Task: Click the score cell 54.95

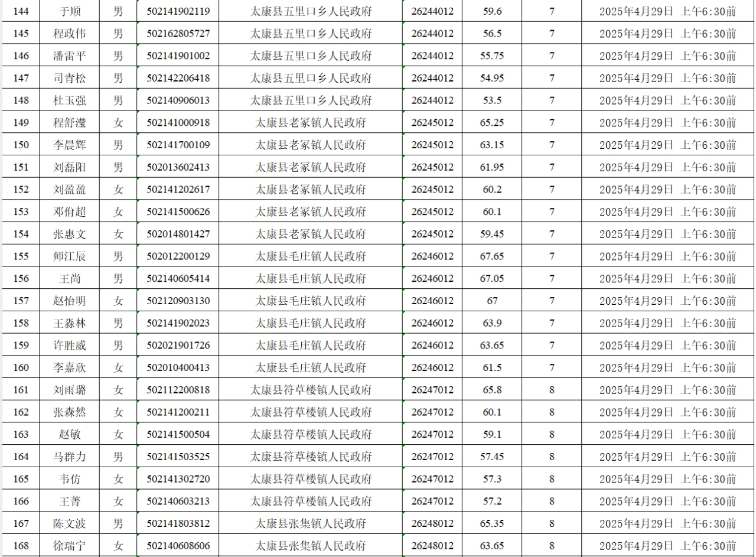Action: click(x=492, y=78)
